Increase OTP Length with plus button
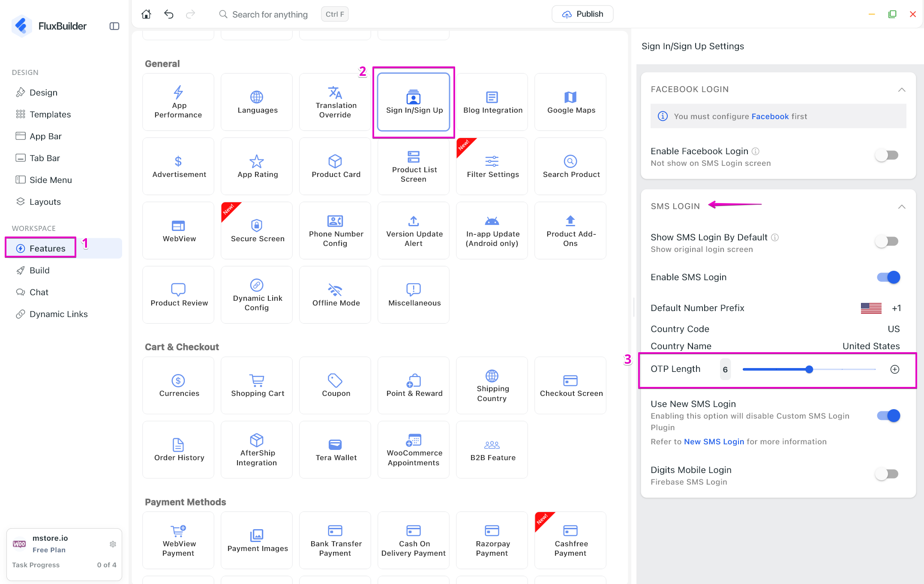Image resolution: width=924 pixels, height=584 pixels. click(895, 369)
